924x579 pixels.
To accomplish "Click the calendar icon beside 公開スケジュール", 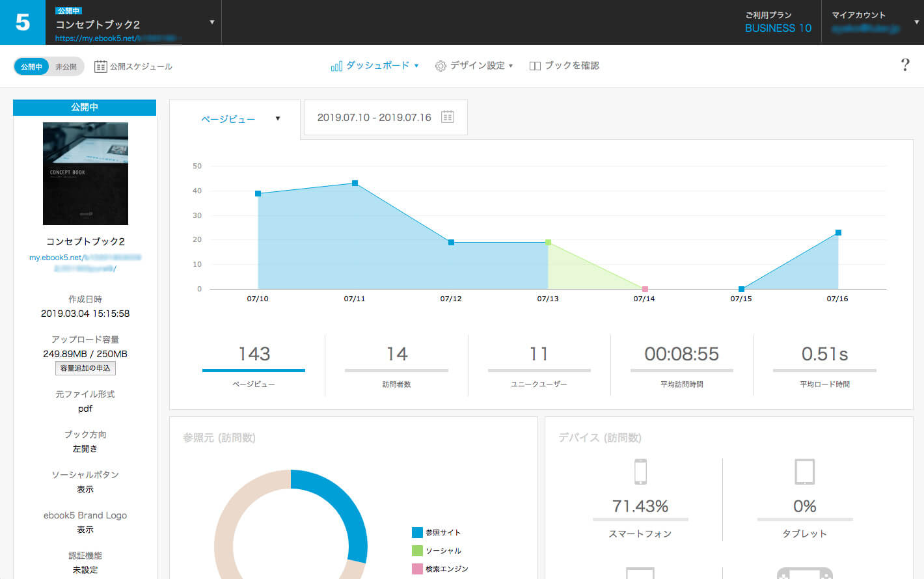I will tap(100, 66).
